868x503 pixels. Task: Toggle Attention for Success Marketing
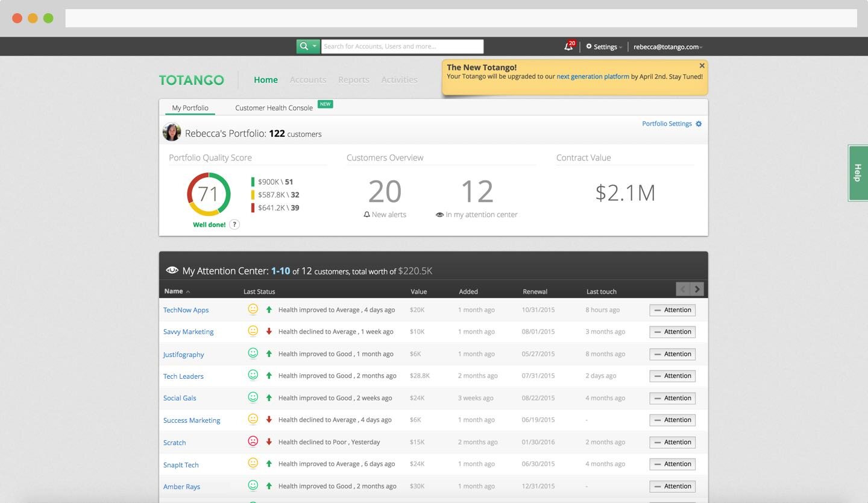point(672,420)
